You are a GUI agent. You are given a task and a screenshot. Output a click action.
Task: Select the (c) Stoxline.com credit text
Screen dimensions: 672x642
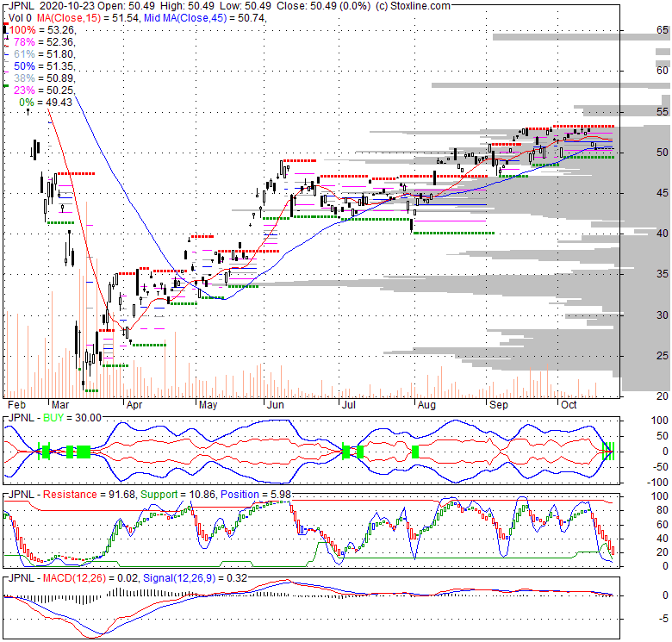(413, 6)
